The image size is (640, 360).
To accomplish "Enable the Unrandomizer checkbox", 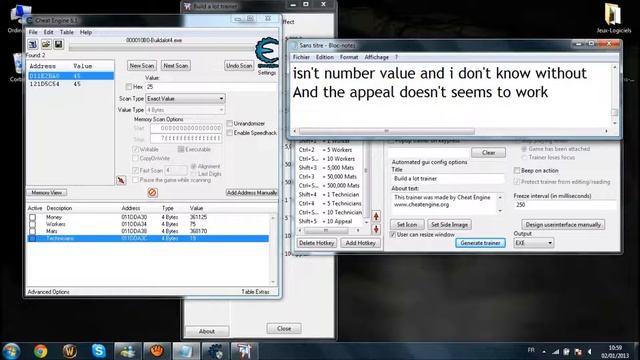I will (230, 123).
